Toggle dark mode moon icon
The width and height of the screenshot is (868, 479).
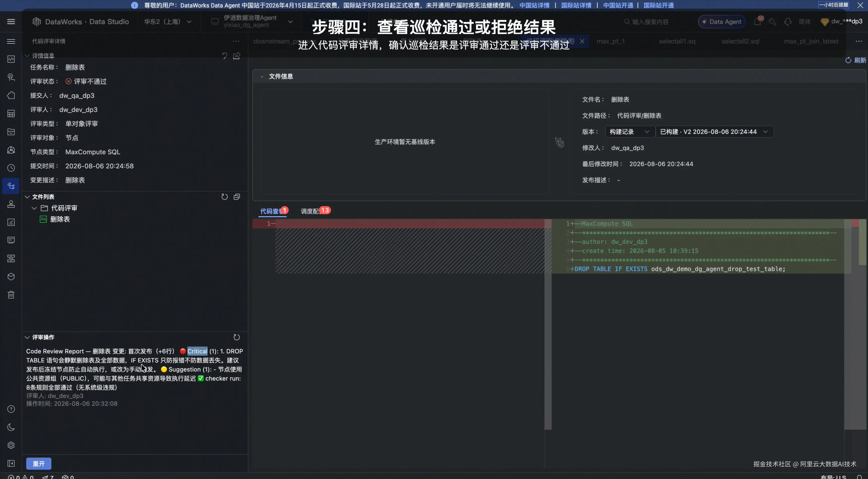click(x=11, y=427)
